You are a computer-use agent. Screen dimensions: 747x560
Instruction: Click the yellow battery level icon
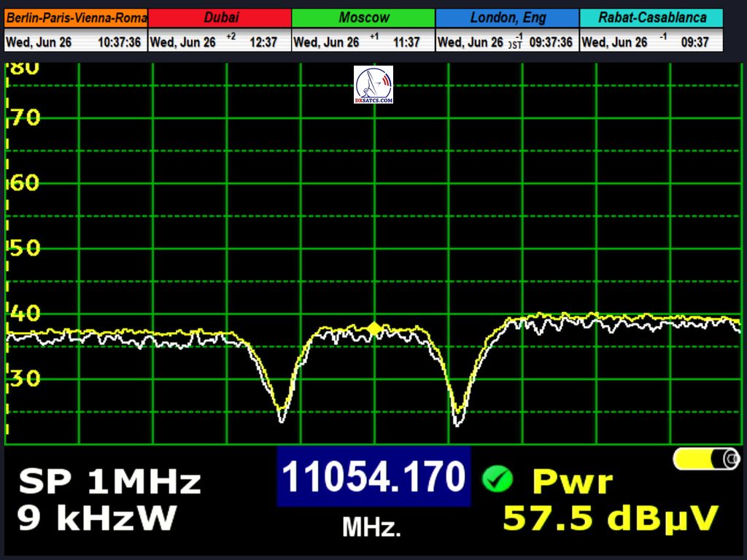coord(706,459)
